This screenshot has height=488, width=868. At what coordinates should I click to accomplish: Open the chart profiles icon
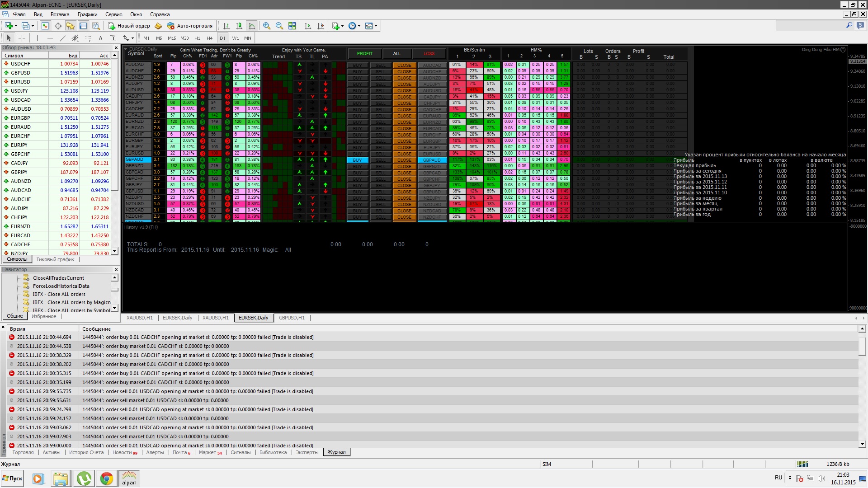point(25,26)
